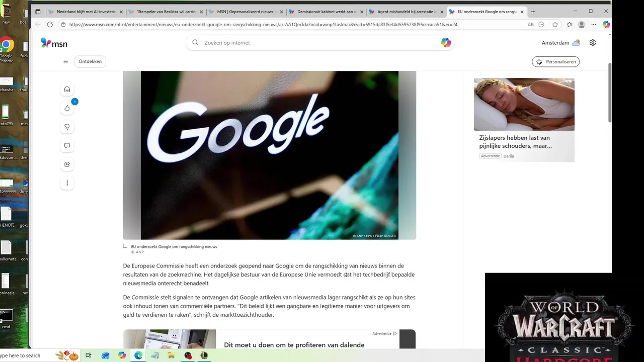The image size is (644, 362).
Task: Click the Personaliseren button
Action: click(555, 62)
